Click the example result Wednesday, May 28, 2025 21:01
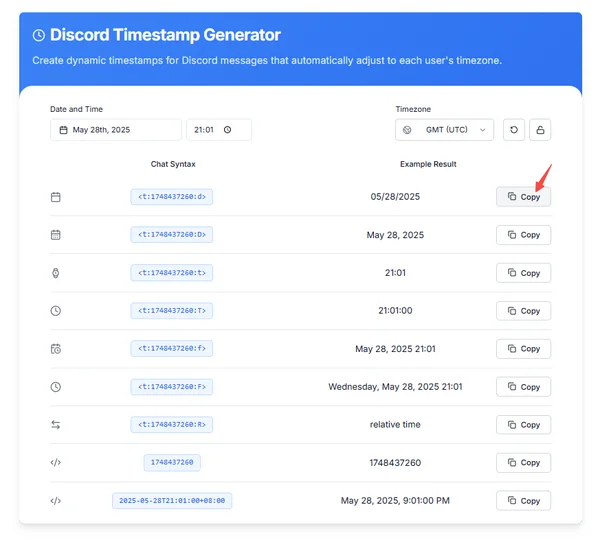 point(395,387)
